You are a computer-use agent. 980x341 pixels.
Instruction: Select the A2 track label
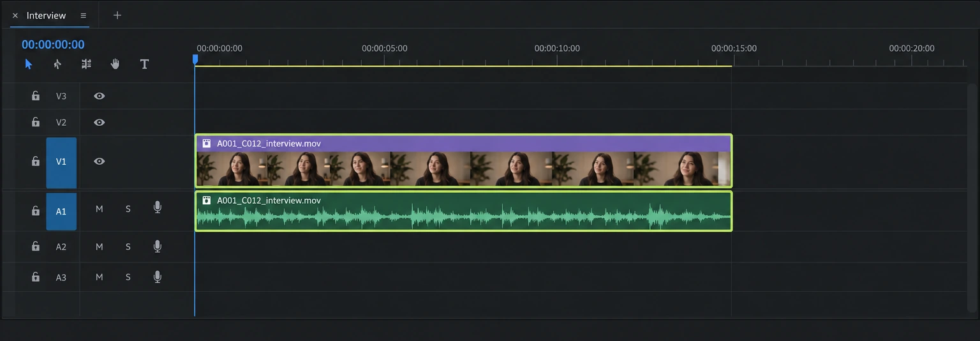tap(61, 246)
